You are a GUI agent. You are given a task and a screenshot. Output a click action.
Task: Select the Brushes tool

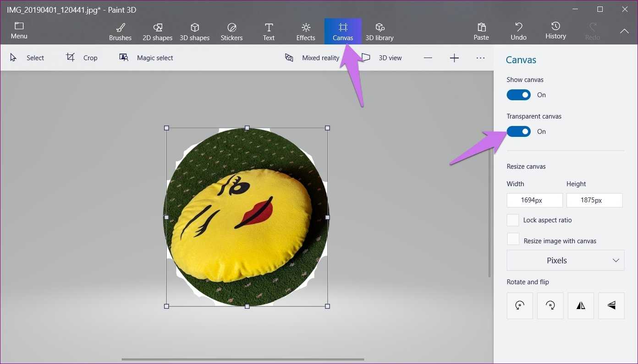(120, 32)
